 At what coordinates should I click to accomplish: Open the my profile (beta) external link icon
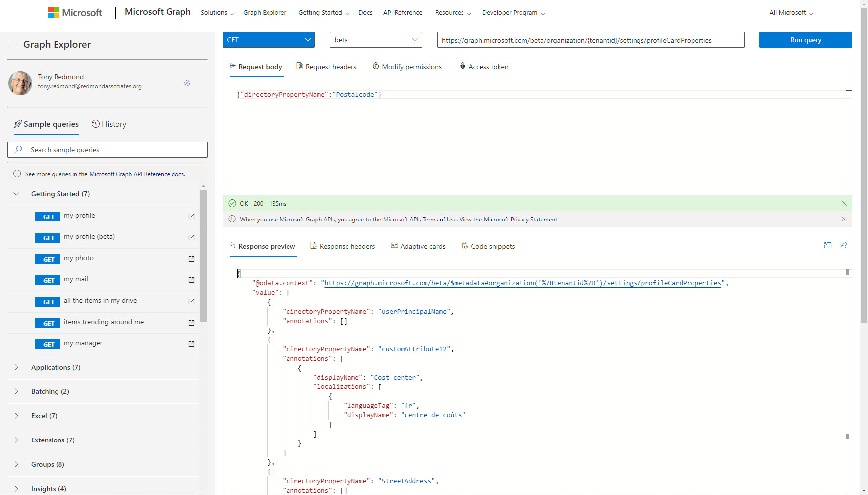pos(191,237)
